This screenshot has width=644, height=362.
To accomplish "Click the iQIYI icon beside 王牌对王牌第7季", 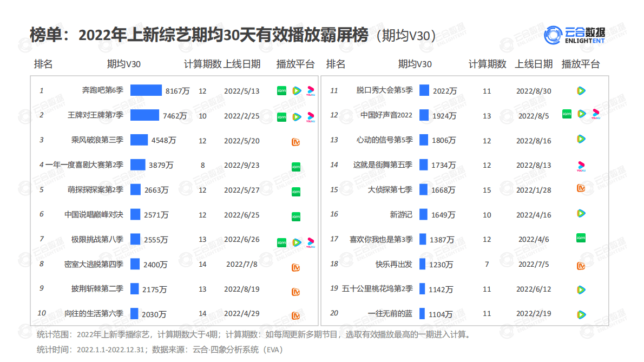I will coord(281,116).
